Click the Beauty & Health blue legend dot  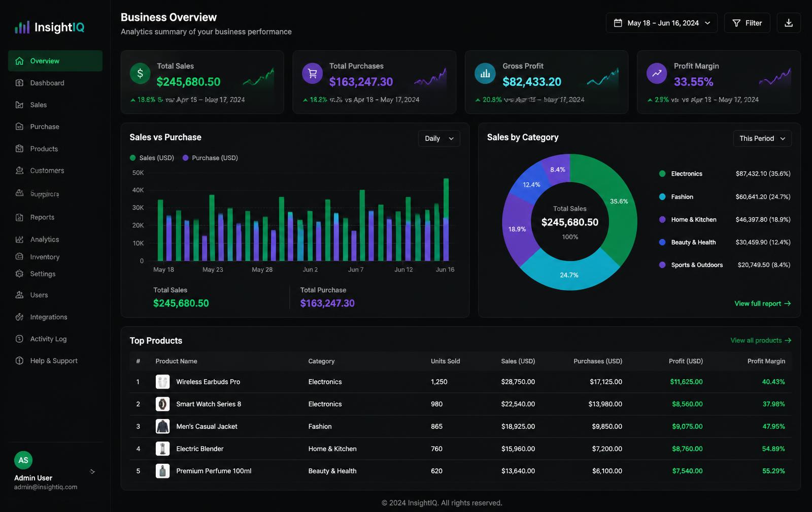(x=662, y=242)
